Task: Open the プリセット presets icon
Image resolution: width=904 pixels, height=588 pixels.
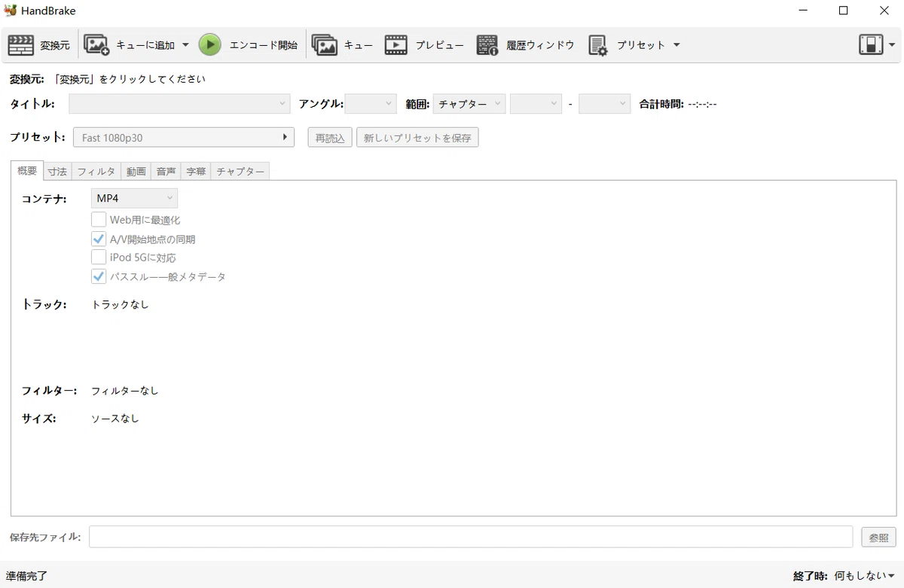Action: [x=598, y=45]
